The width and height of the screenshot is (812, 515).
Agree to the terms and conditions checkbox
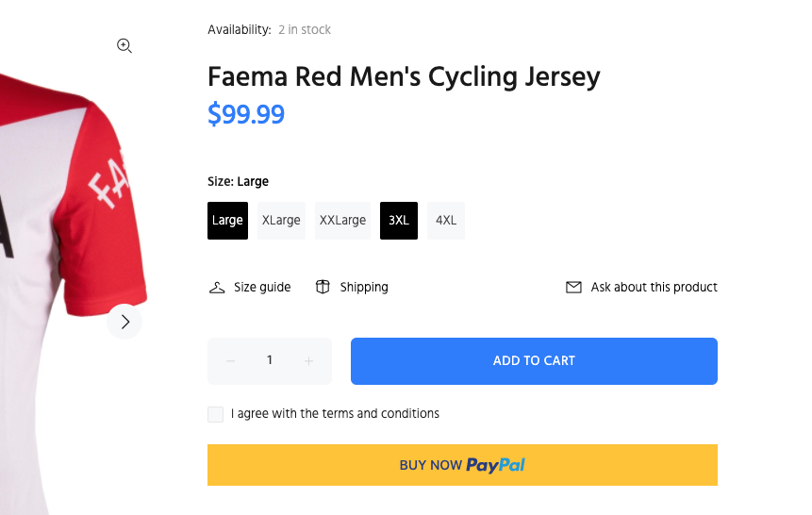click(x=216, y=414)
